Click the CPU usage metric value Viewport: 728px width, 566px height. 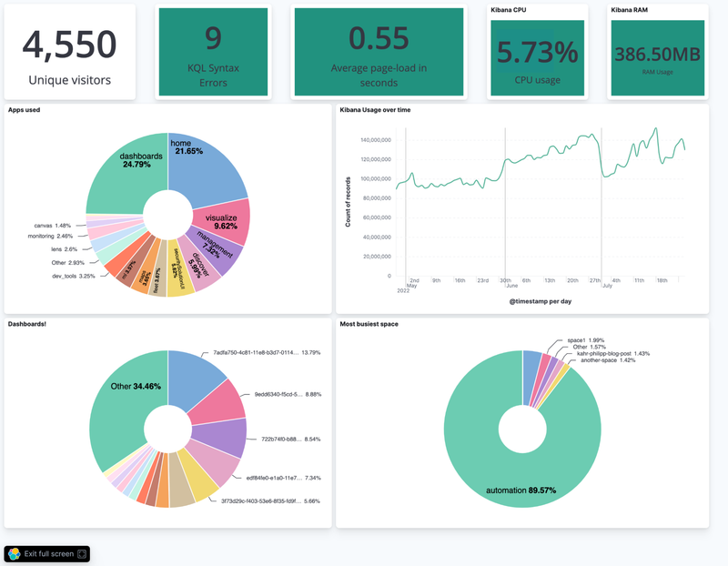pyautogui.click(x=536, y=55)
